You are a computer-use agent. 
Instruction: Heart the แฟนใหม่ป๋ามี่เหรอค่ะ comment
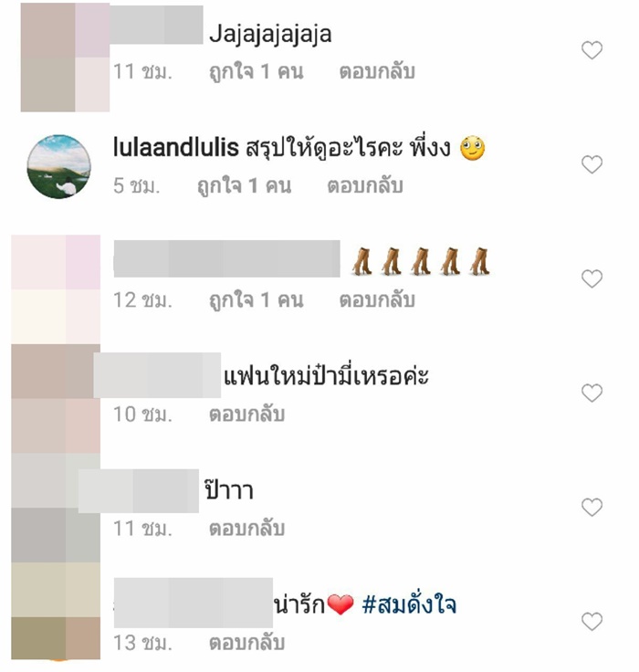(x=592, y=393)
